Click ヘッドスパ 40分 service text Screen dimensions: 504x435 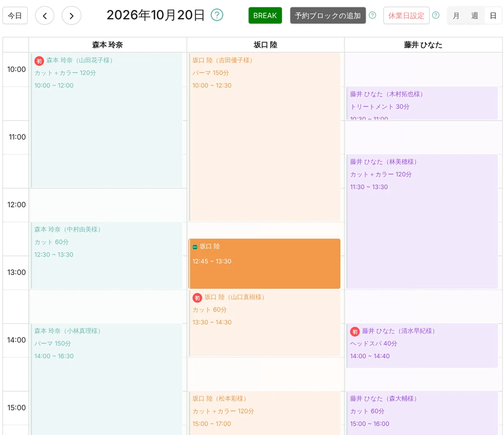coord(374,344)
